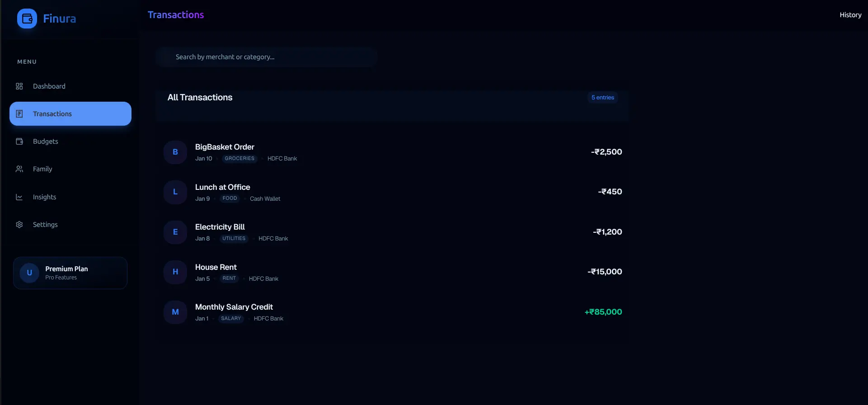868x405 pixels.
Task: Click the UTILITIES category tag
Action: click(234, 239)
